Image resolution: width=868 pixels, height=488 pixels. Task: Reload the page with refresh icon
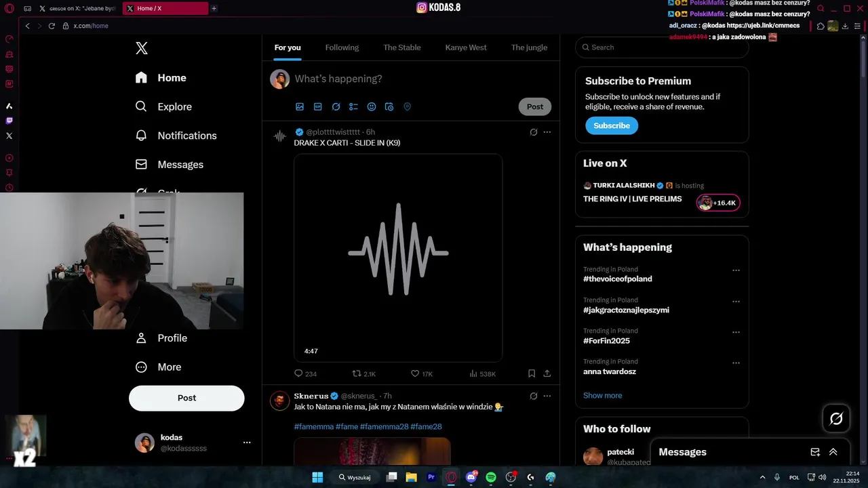point(52,26)
